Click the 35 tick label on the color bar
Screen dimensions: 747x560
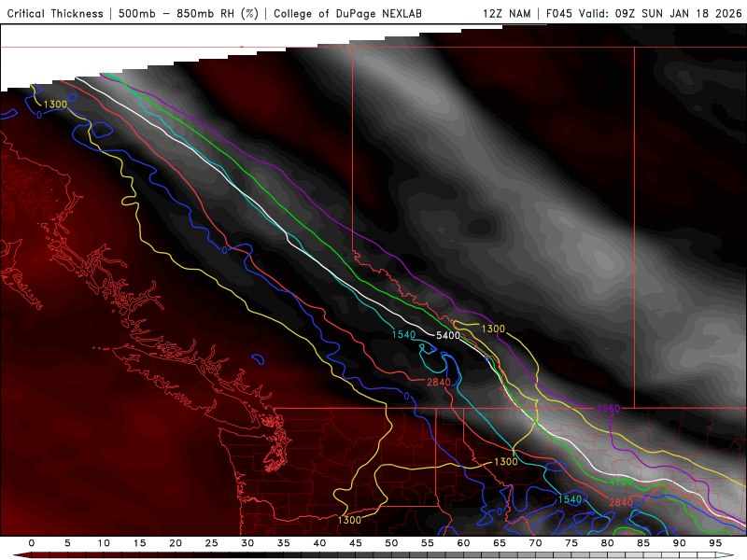284,543
